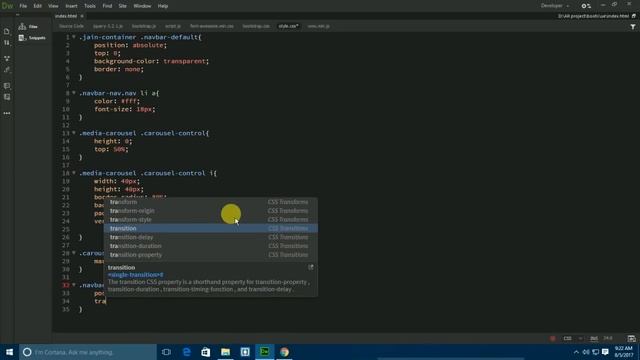
Task: Choose transition-duration from the code hints
Action: click(211, 246)
